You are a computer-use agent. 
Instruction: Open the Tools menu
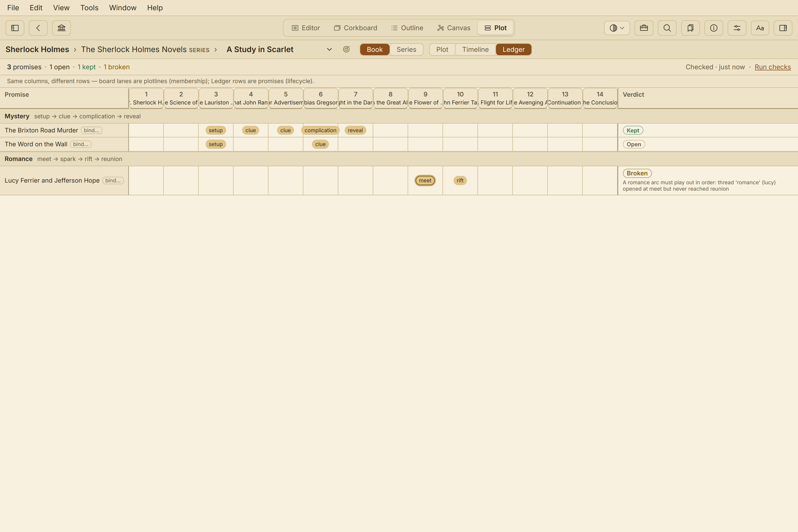[x=89, y=7]
